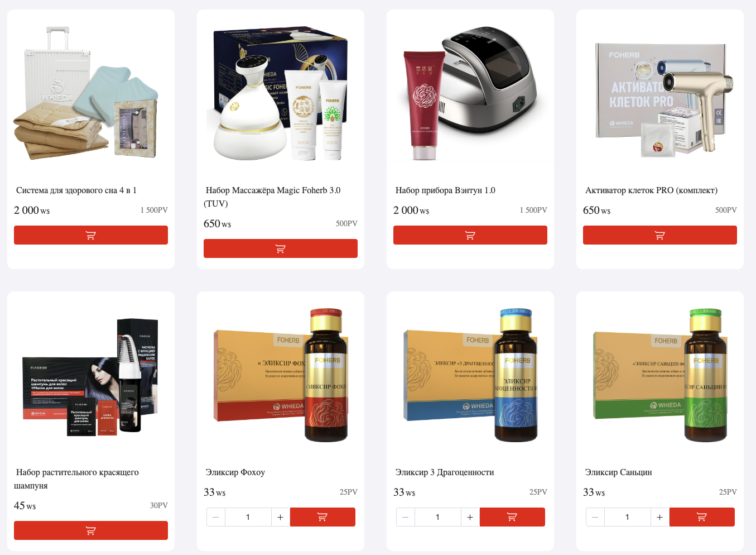Increase quantity of Эликсир 3 Драгоценности

coord(470,517)
